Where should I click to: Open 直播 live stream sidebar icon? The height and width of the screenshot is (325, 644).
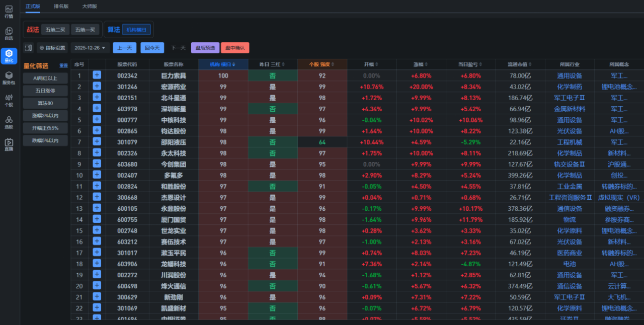pos(9,144)
